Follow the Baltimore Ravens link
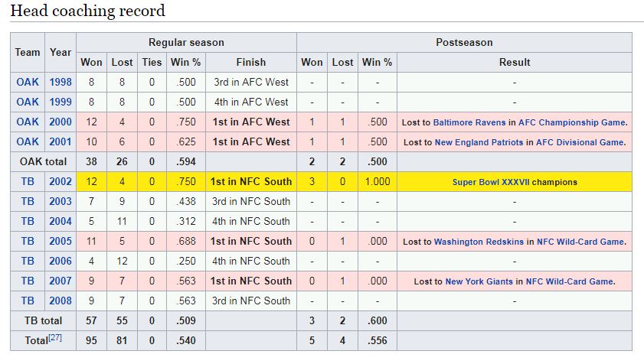Screen dimensions: 644x364 pyautogui.click(x=469, y=122)
